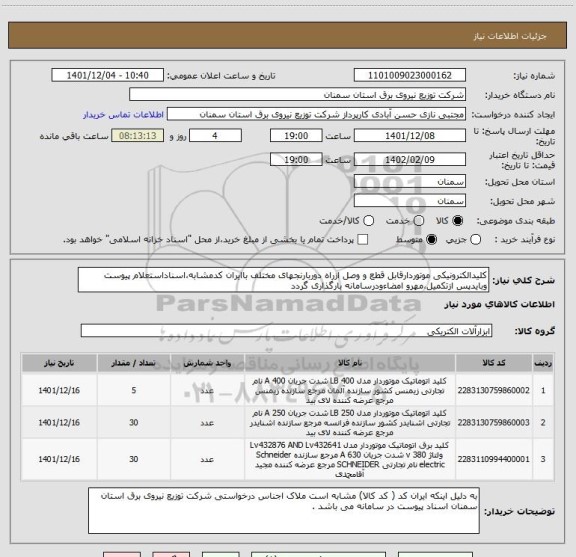This screenshot has height=557, width=576.
Task: Click the delivery city field سمنان
Action: pos(410,201)
